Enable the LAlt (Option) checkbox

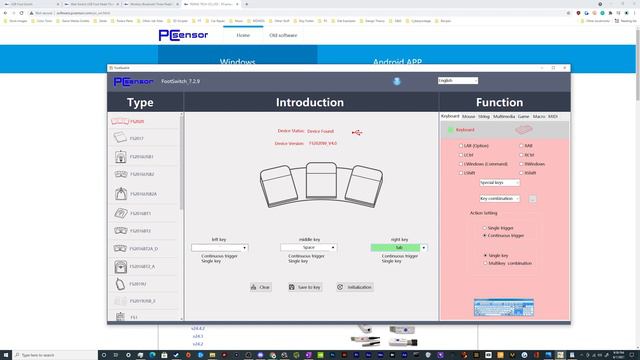click(x=461, y=146)
